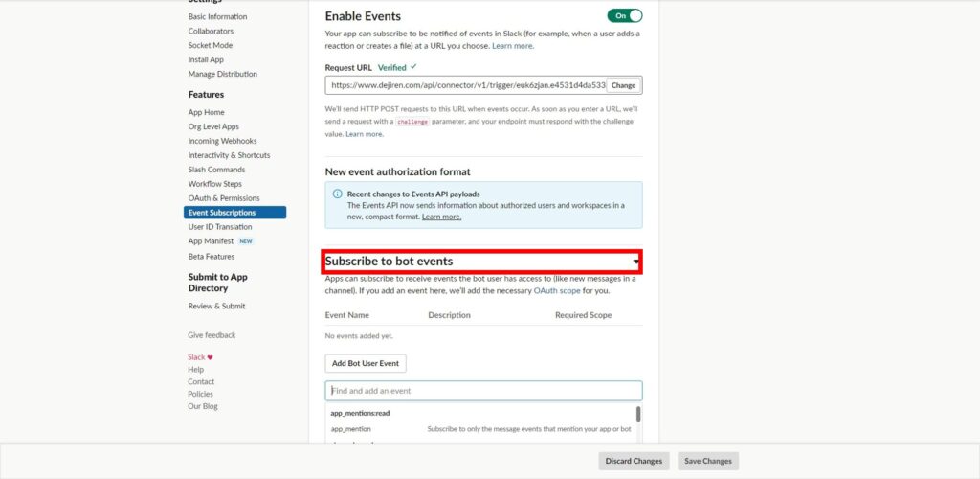Click Save Changes button

click(x=708, y=461)
